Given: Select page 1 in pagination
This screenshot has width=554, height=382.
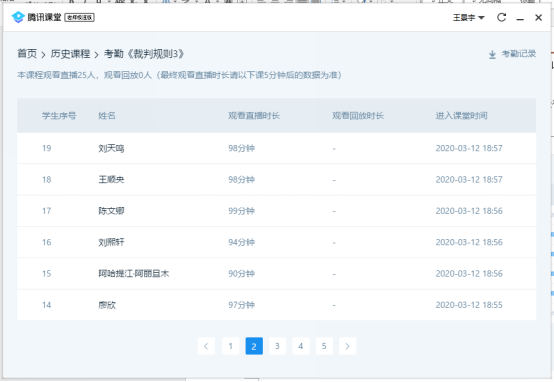Looking at the screenshot, I should 230,346.
